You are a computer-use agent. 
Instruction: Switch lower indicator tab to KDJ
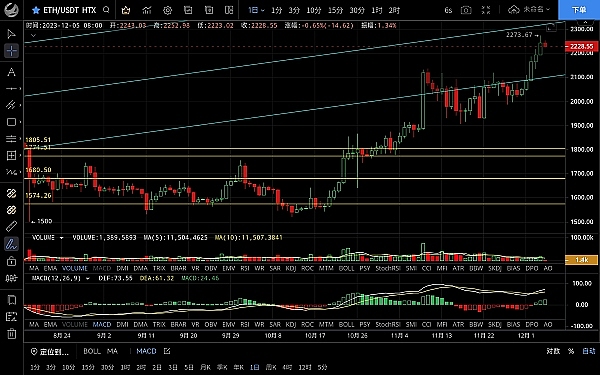click(291, 324)
